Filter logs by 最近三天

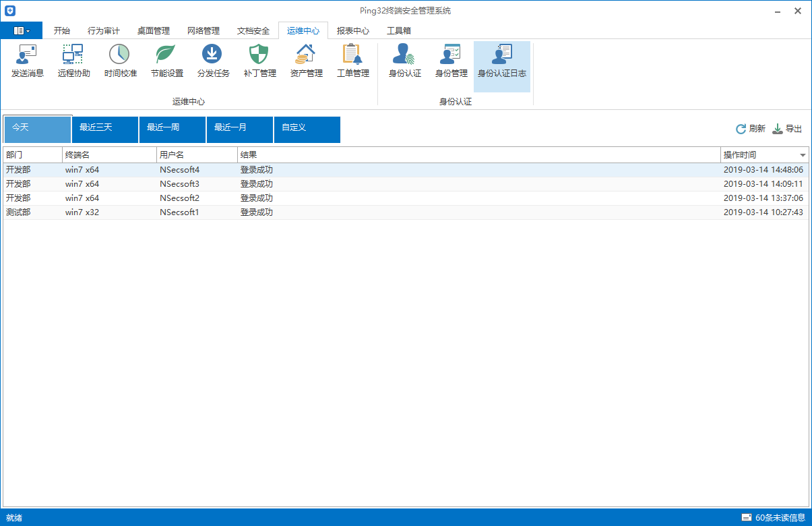click(x=104, y=129)
